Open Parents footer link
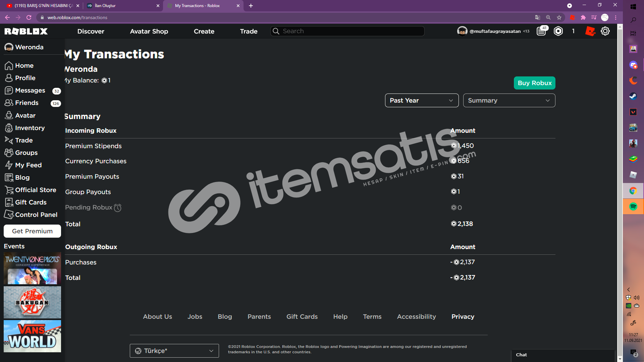 point(259,316)
